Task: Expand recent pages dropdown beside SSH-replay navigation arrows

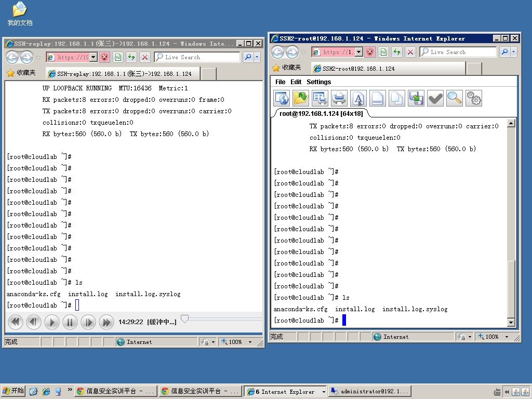Action: [38, 57]
